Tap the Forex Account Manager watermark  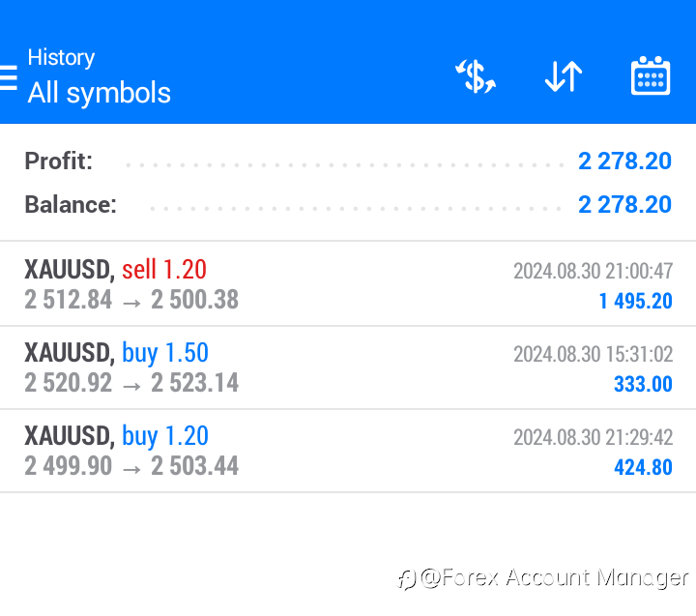pos(543,578)
